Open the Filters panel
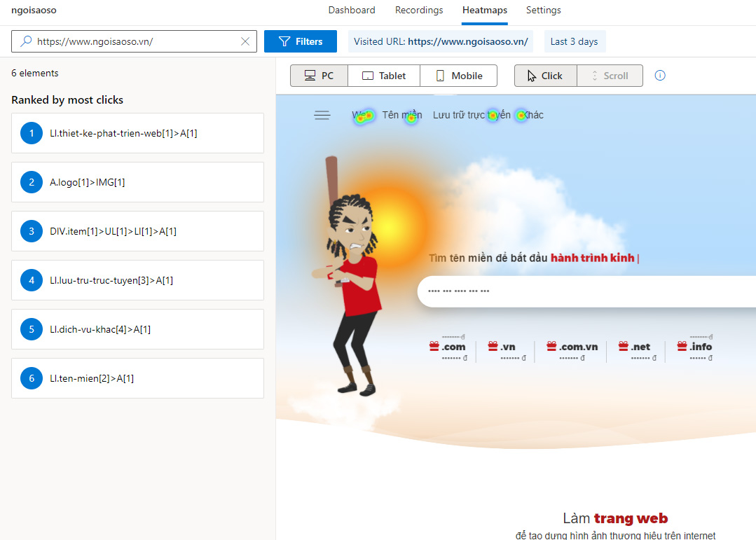This screenshot has height=540, width=756. pos(301,41)
